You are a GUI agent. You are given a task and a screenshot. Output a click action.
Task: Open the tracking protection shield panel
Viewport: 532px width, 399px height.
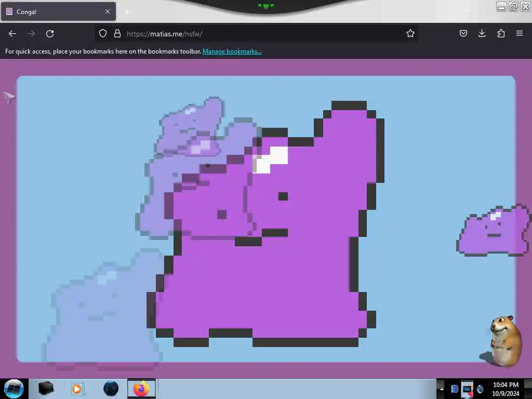coord(103,34)
